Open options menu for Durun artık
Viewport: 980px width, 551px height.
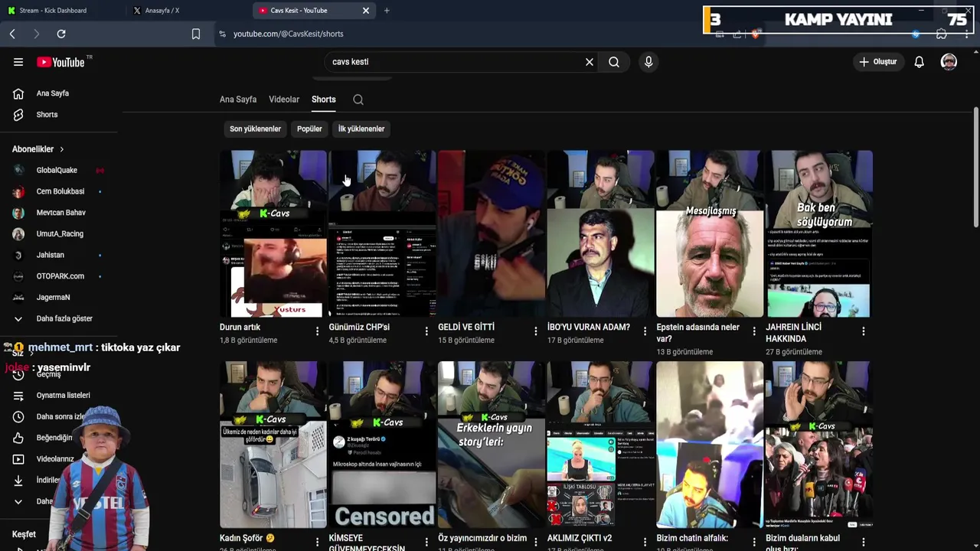point(318,331)
